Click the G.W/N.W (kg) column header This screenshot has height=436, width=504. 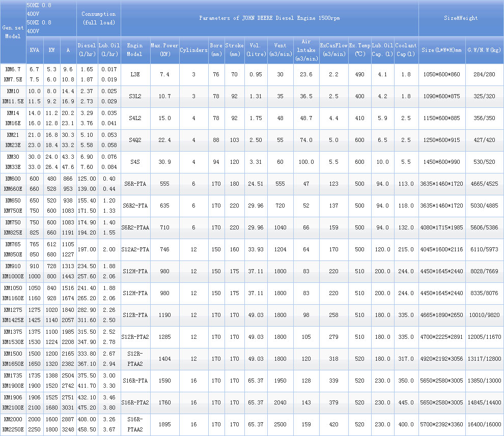(x=484, y=50)
